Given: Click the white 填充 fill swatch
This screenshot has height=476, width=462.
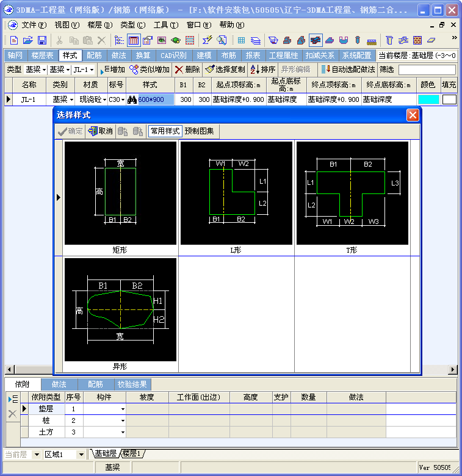Looking at the screenshot, I should coord(449,99).
